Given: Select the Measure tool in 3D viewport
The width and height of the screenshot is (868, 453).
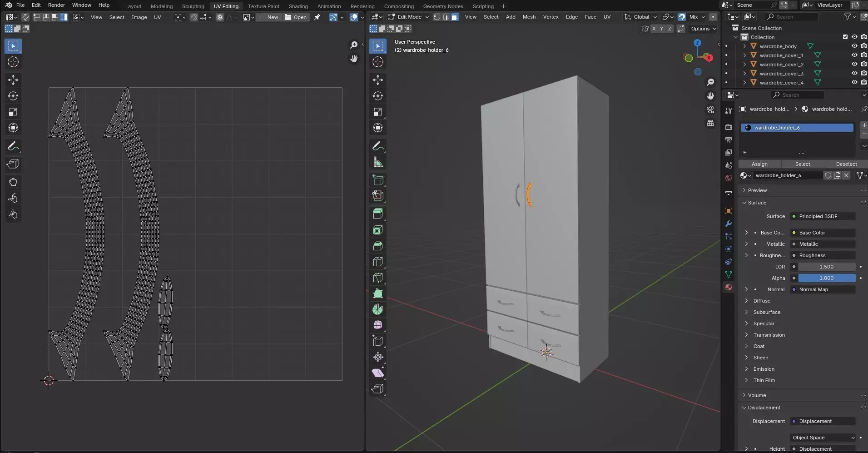Looking at the screenshot, I should tap(378, 162).
